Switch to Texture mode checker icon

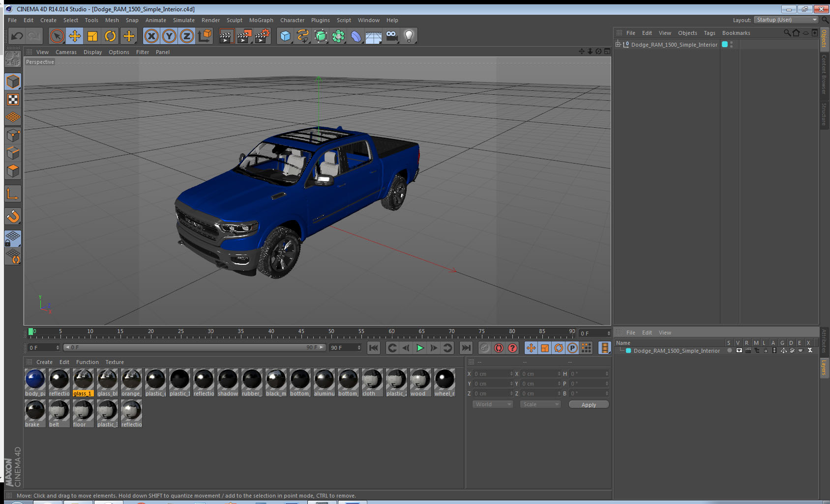13,100
